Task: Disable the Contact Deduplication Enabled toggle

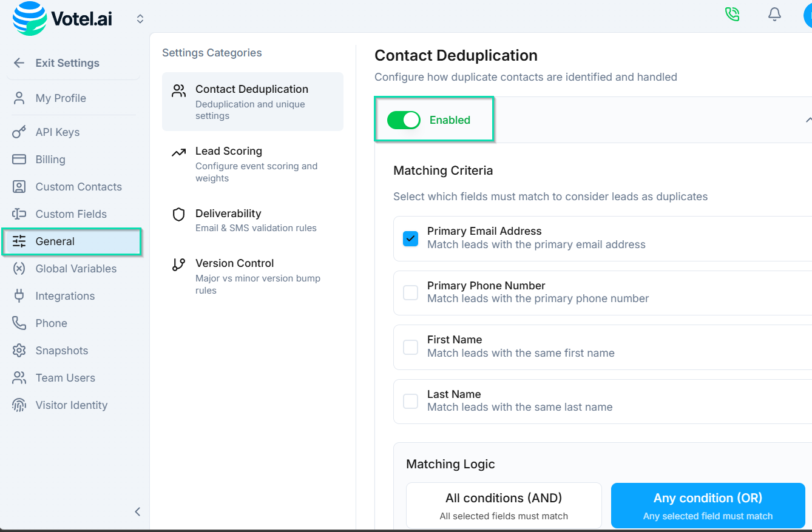Action: [404, 120]
